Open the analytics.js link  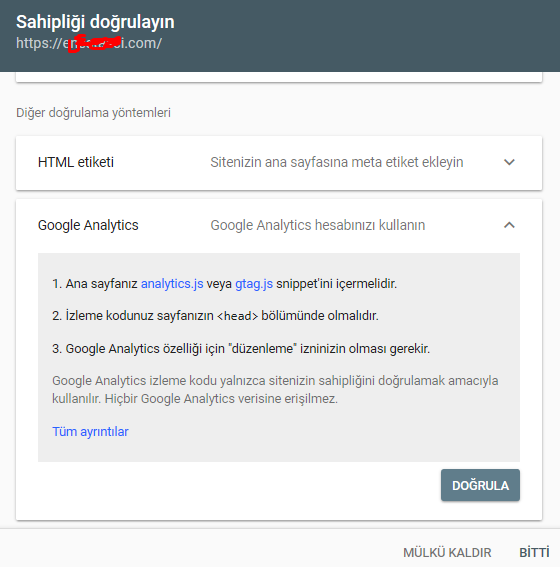point(172,284)
